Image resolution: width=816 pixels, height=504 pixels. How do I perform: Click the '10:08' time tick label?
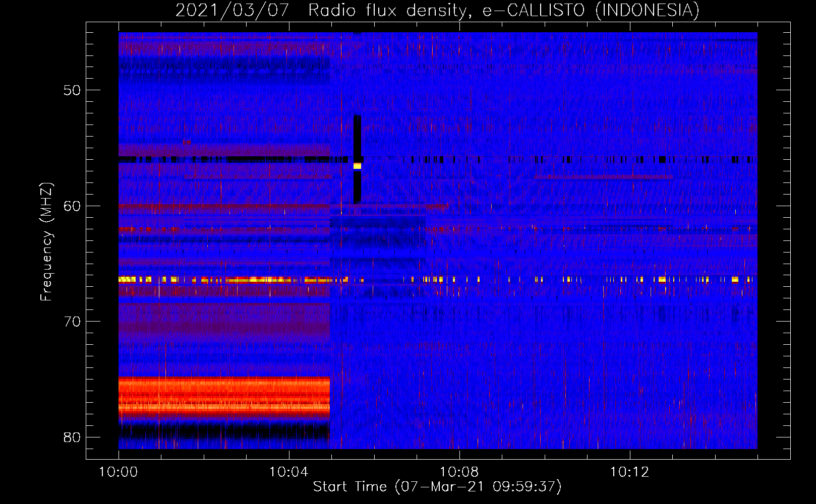(459, 472)
